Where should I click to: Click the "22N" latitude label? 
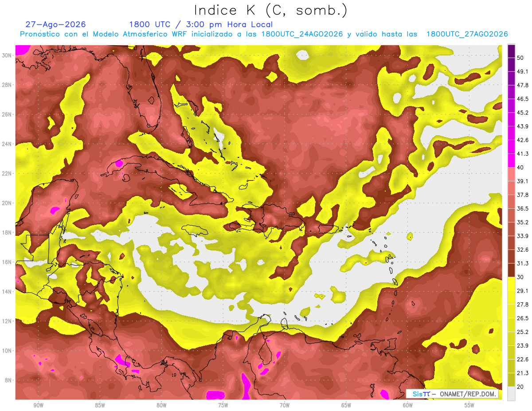pyautogui.click(x=7, y=173)
